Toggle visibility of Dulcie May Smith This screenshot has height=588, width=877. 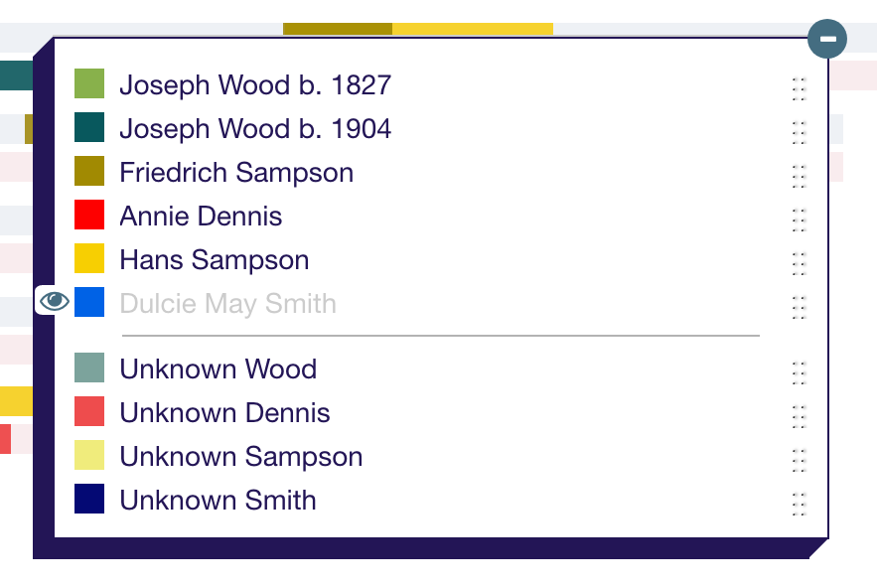coord(54,301)
